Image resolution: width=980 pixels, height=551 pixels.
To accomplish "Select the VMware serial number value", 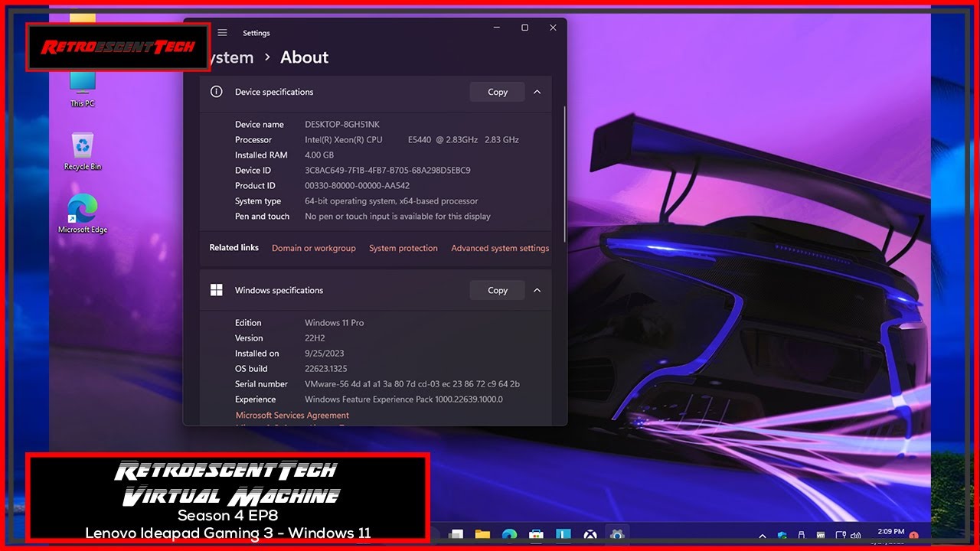I will [x=412, y=383].
